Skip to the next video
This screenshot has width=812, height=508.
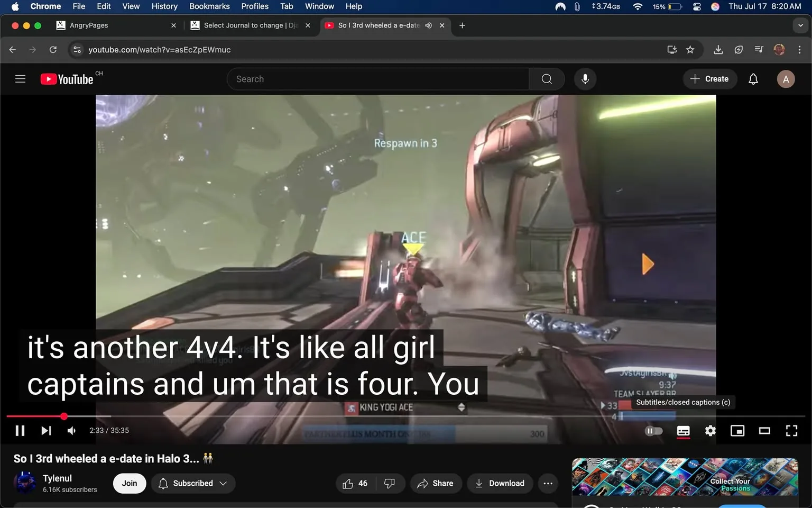[x=45, y=430]
